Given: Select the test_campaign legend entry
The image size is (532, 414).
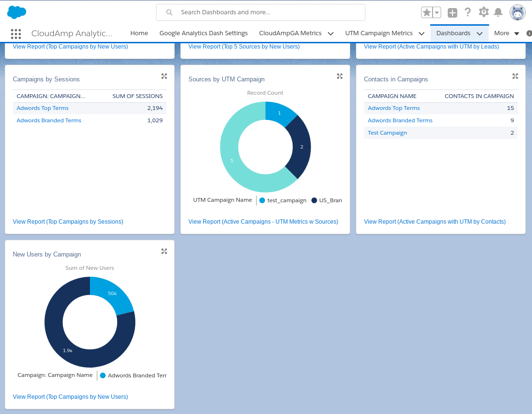Looking at the screenshot, I should pos(283,200).
